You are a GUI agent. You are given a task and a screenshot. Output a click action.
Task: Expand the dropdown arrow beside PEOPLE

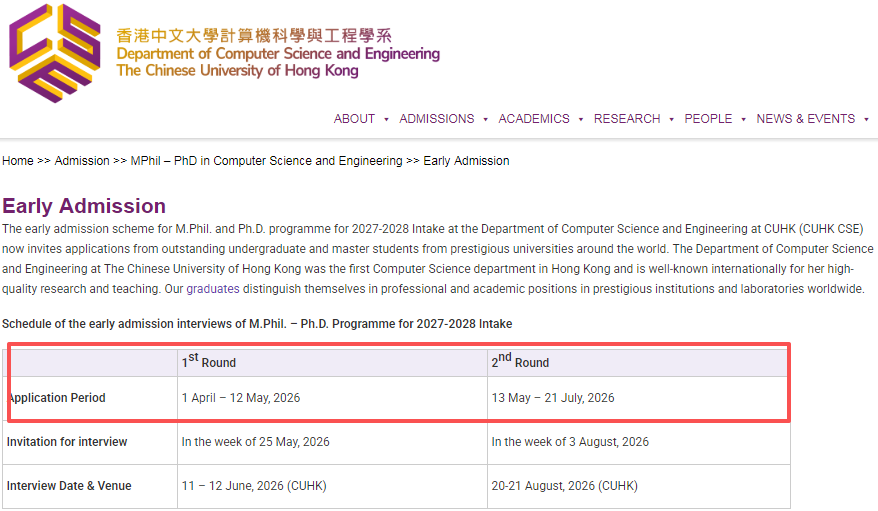743,119
